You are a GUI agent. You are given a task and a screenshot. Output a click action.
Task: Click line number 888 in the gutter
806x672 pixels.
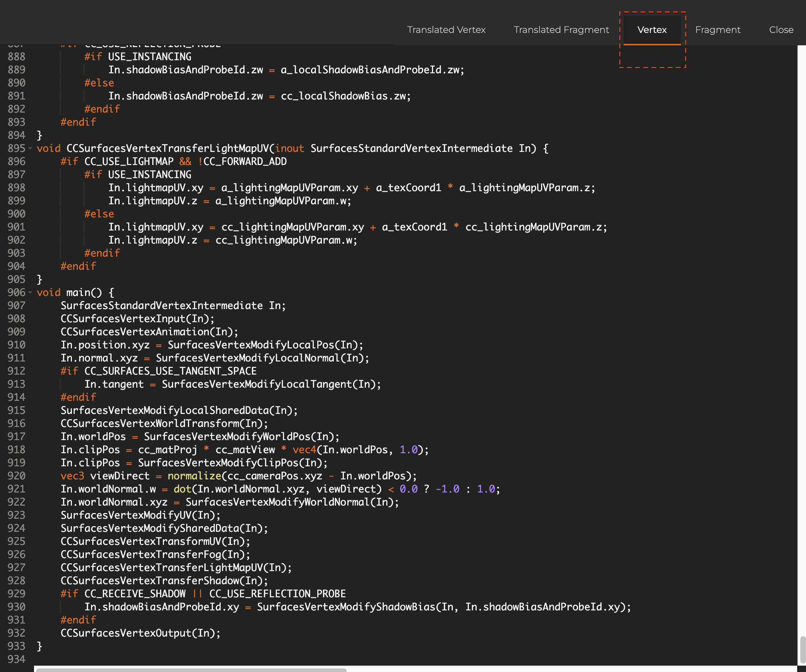pos(17,57)
